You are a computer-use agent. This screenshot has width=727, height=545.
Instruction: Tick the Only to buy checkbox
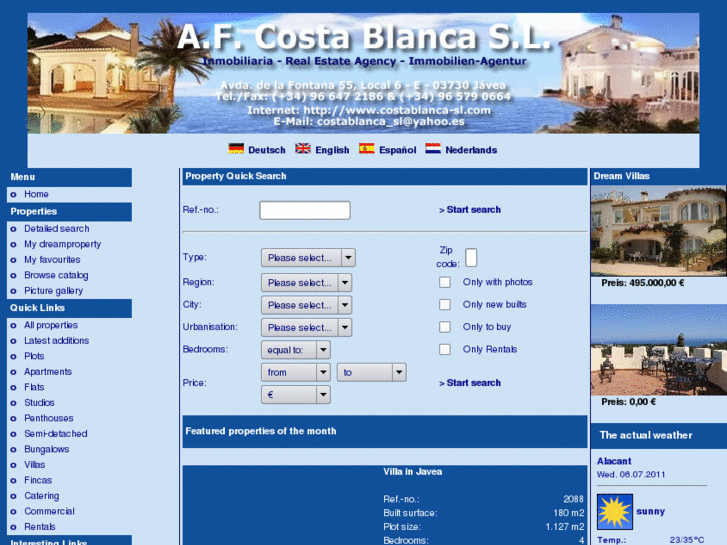click(445, 327)
